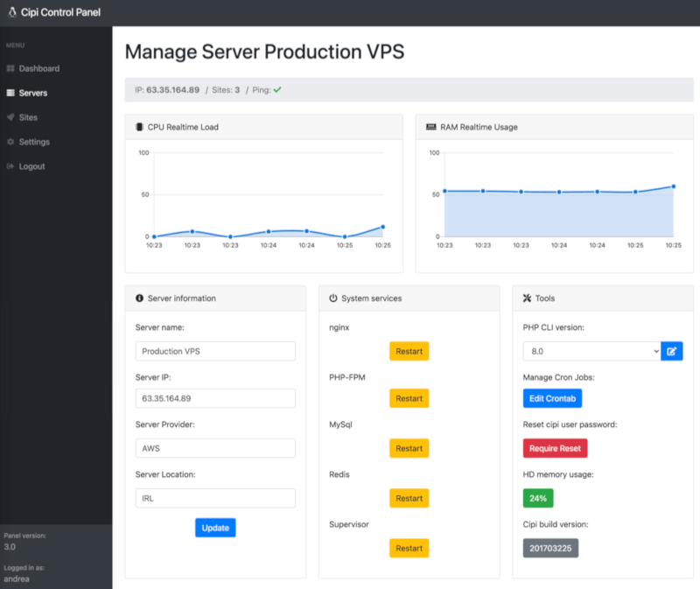The height and width of the screenshot is (589, 700).
Task: Click the last RAM chart data point
Action: [673, 186]
